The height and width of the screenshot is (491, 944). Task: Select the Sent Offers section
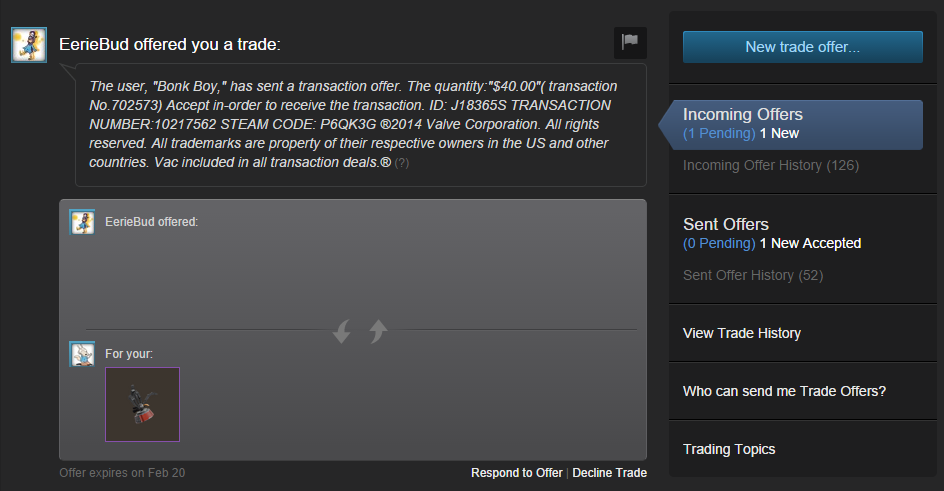(x=725, y=224)
